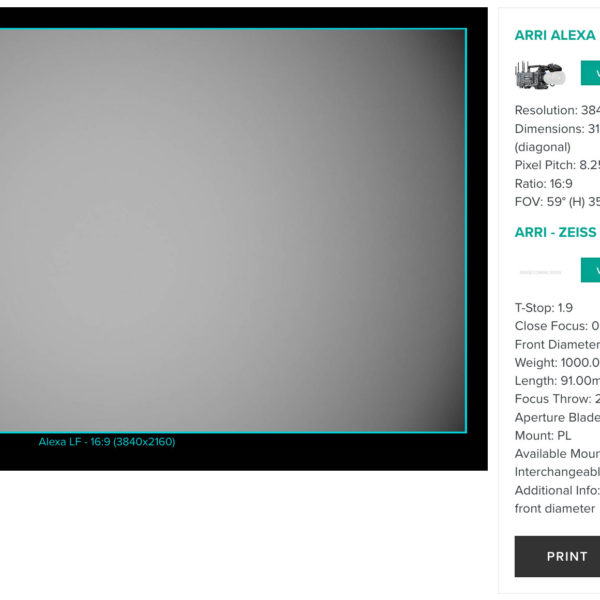Select the 'Interchangeabl' spec line
The image size is (600, 600).
click(x=557, y=472)
